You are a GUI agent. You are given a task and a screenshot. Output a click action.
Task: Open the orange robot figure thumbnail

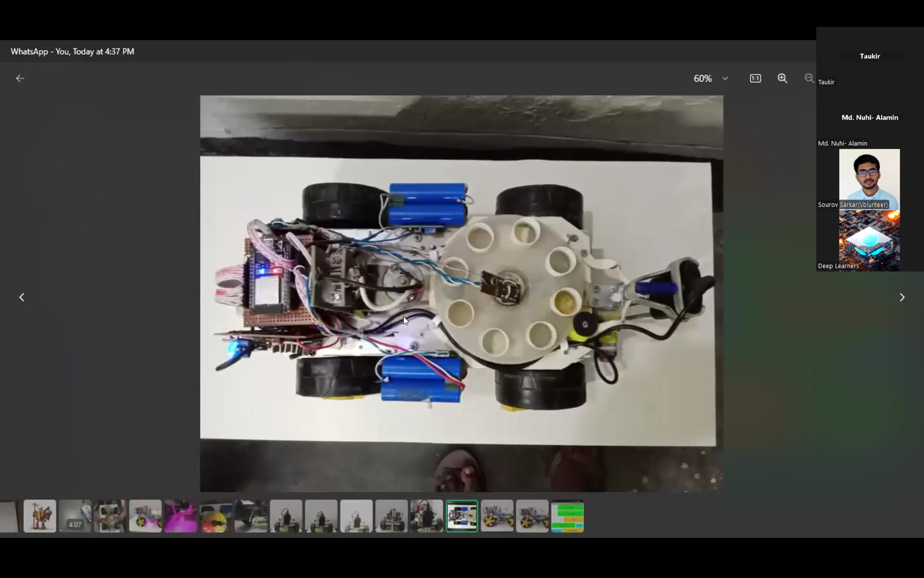pyautogui.click(x=40, y=516)
